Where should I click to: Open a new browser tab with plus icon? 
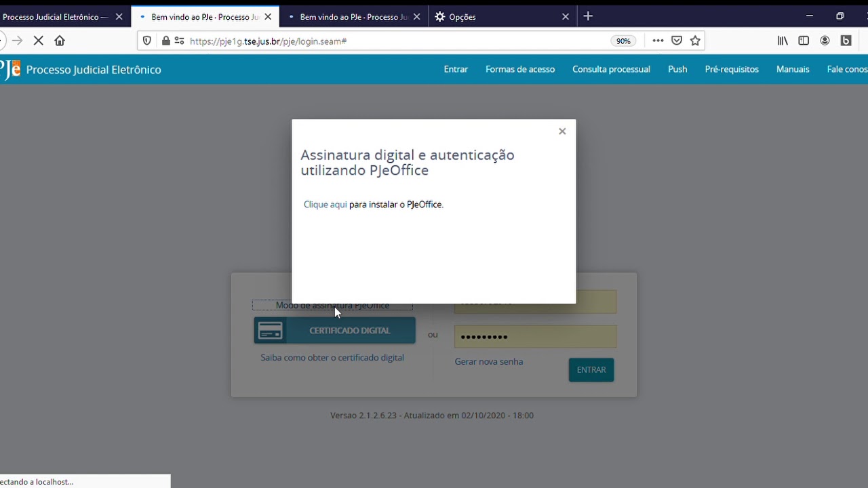(x=588, y=16)
